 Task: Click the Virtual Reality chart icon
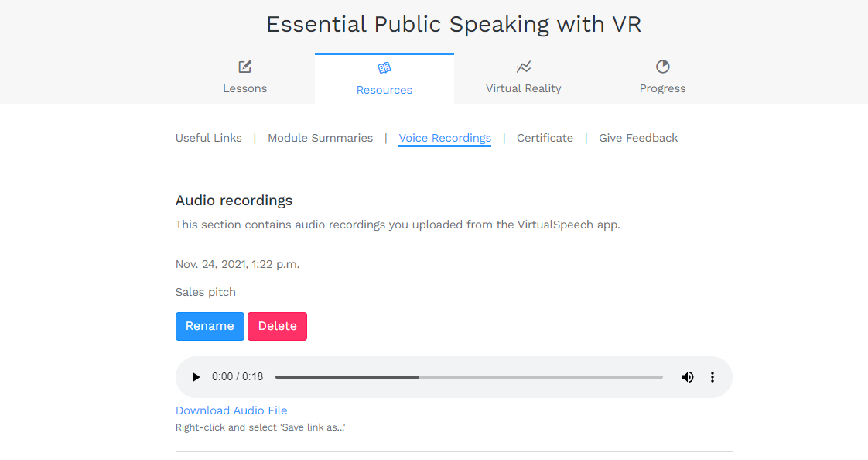[x=523, y=67]
